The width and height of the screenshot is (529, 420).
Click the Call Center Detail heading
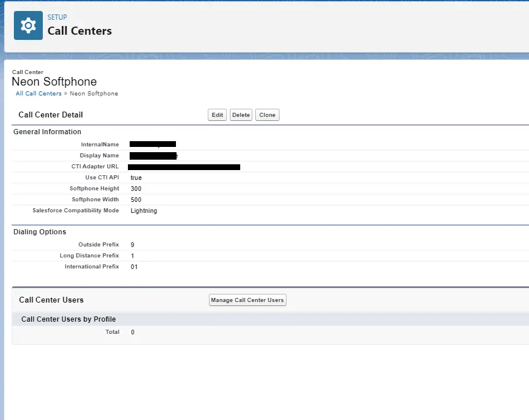point(51,115)
